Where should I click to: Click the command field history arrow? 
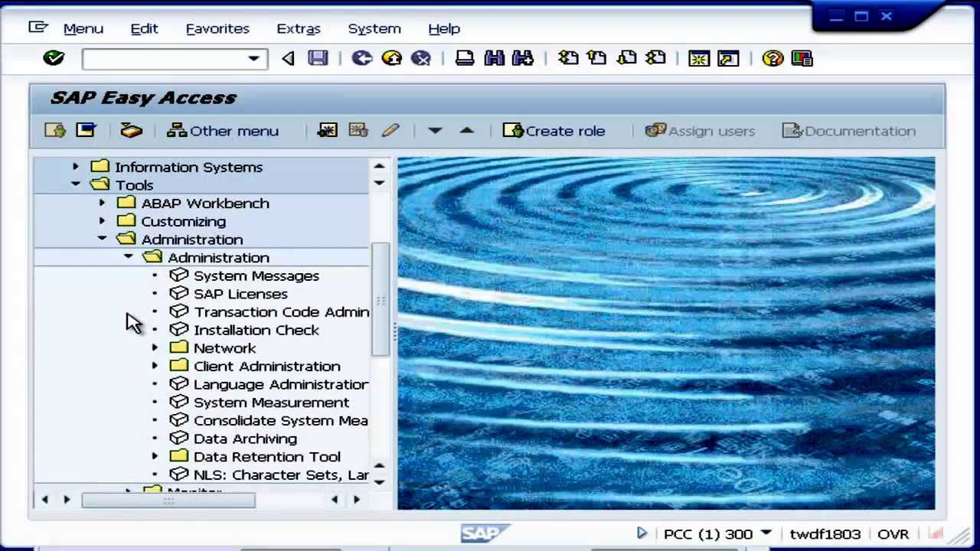[288, 58]
